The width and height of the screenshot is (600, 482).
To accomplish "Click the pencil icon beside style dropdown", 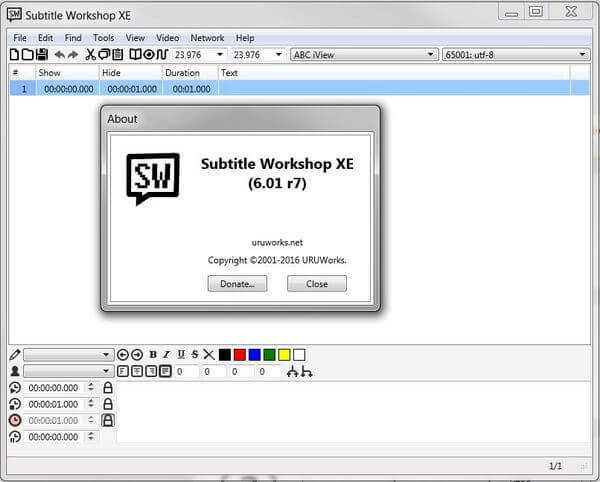I will coord(15,355).
